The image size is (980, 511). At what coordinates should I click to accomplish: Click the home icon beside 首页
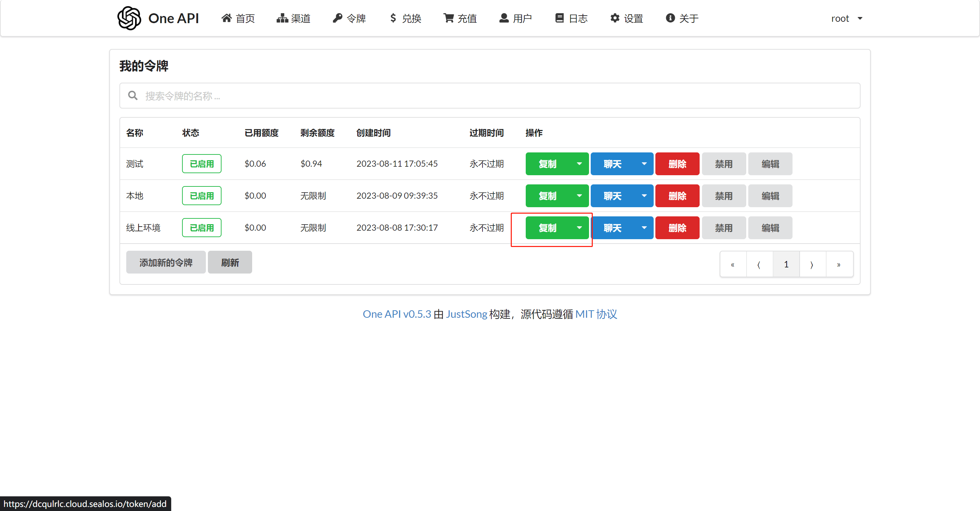click(x=227, y=18)
